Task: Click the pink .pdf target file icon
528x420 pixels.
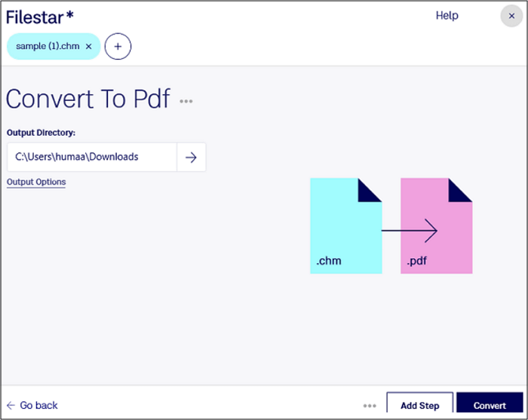Action: tap(437, 225)
